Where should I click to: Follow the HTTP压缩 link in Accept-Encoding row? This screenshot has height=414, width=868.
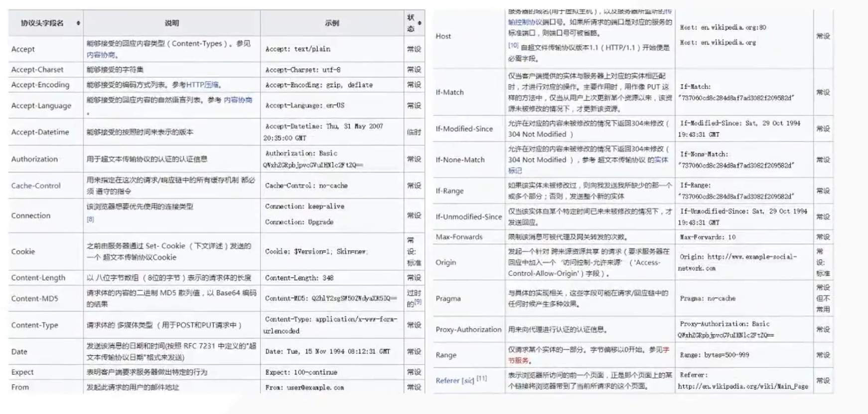pyautogui.click(x=202, y=85)
